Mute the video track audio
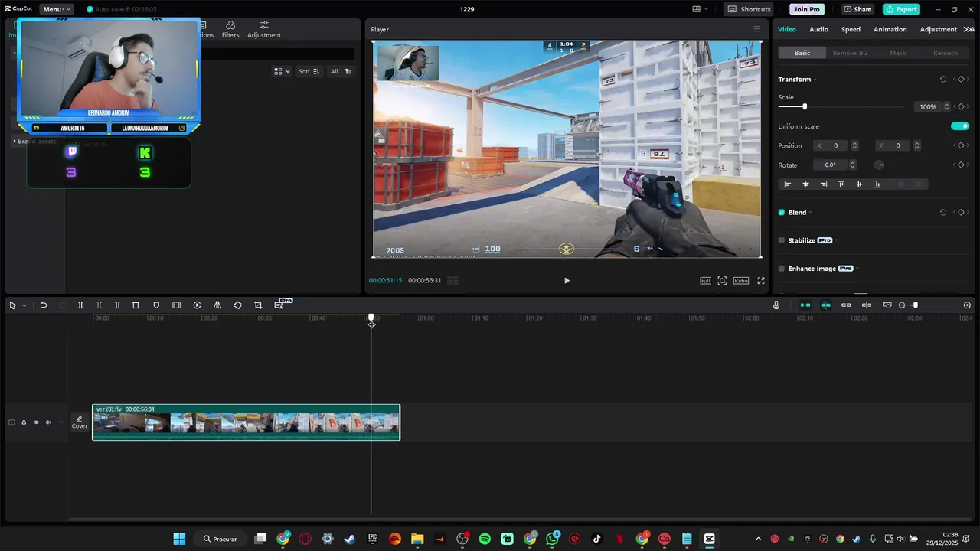The height and width of the screenshot is (551, 980). click(48, 422)
